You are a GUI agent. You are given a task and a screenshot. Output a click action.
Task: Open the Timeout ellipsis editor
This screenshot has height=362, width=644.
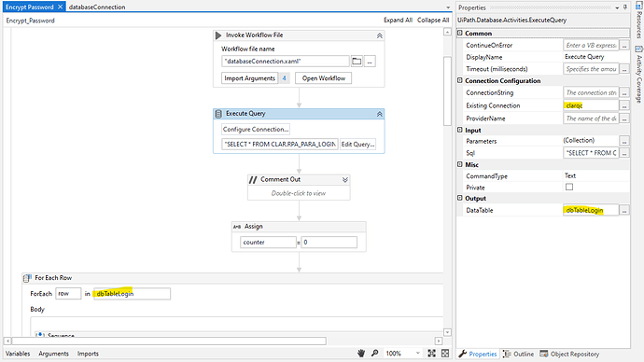[624, 69]
